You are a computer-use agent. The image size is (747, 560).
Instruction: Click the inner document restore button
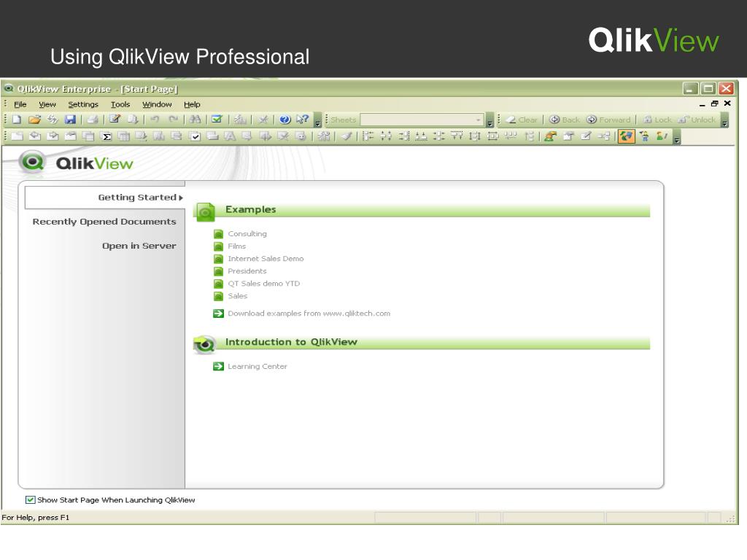714,104
